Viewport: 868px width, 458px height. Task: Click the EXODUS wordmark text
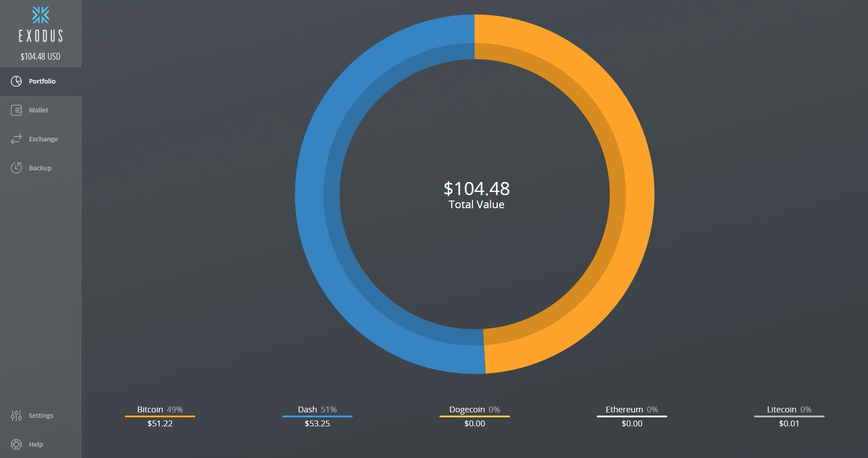pos(41,36)
